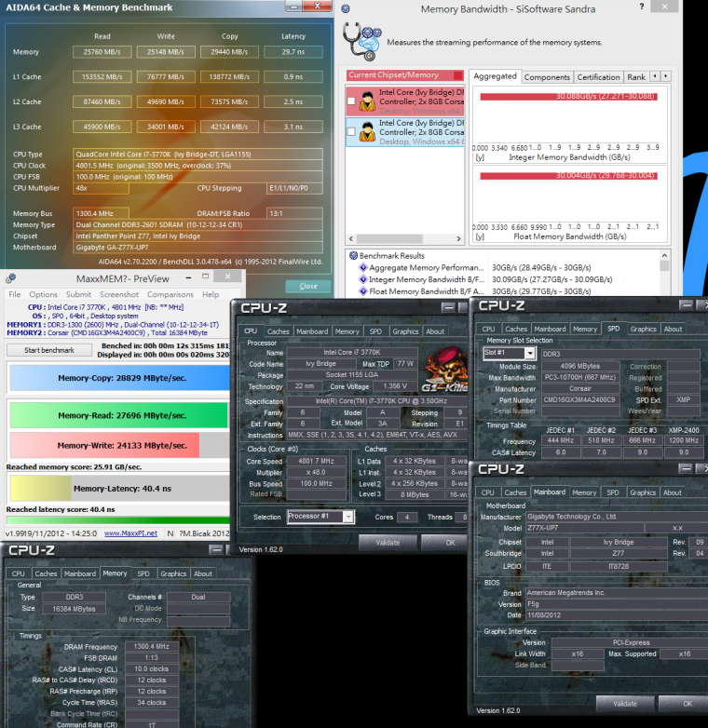The height and width of the screenshot is (728, 708).
Task: Open the File menu in MaxxMEM
Action: (14, 294)
